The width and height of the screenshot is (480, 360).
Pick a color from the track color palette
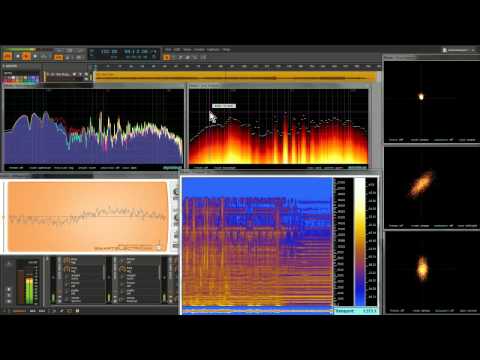tap(21, 79)
